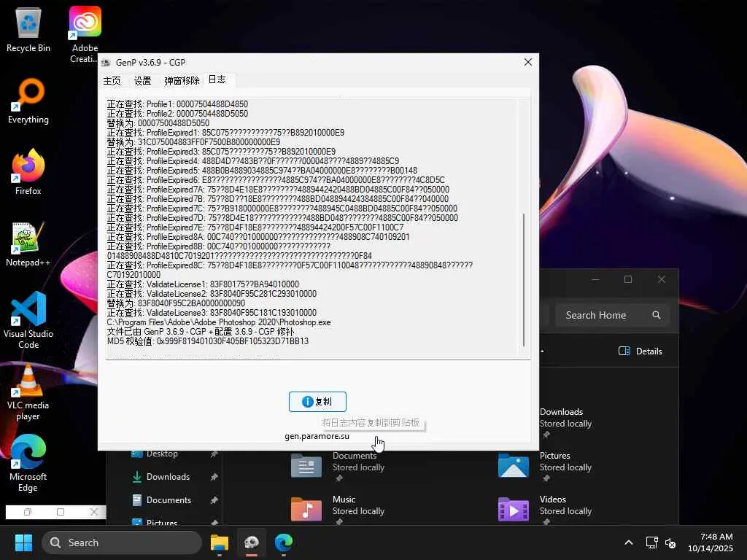Viewport: 747px width, 560px height.
Task: Click the GenP title bar app icon
Action: click(107, 63)
